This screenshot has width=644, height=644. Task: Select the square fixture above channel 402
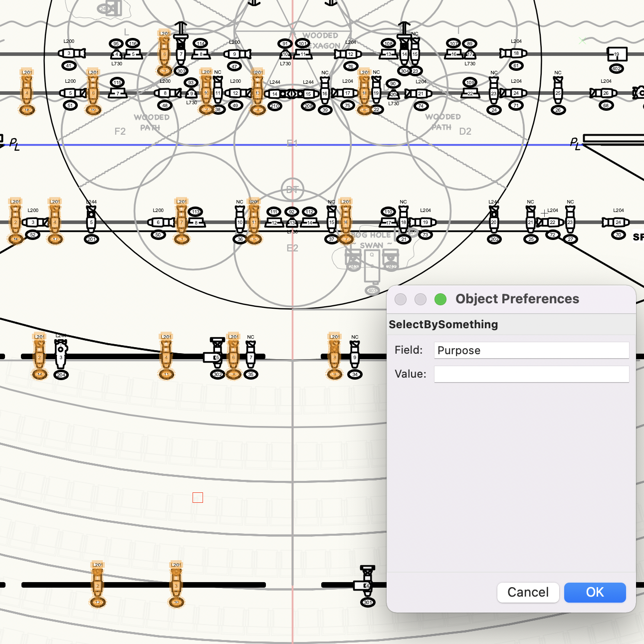coord(617,54)
